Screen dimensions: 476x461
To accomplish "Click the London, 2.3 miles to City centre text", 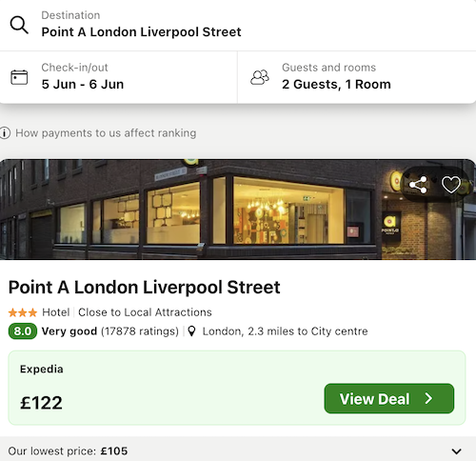I will (x=285, y=331).
